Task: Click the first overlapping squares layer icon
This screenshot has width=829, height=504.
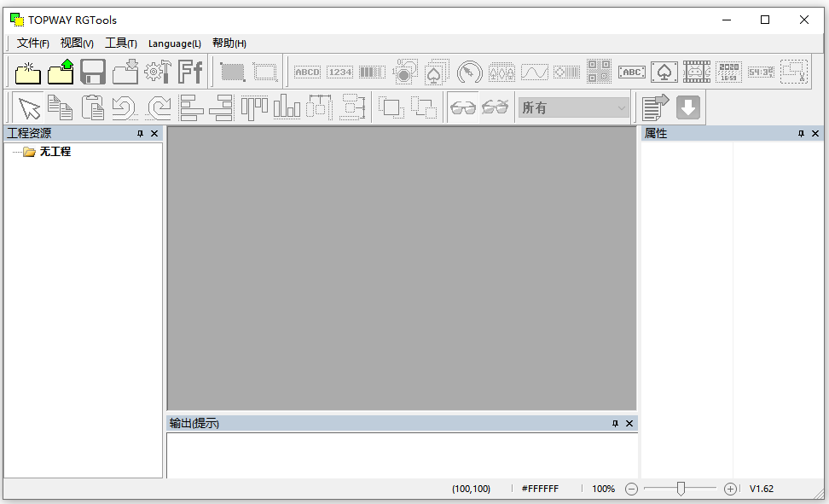Action: [x=391, y=108]
